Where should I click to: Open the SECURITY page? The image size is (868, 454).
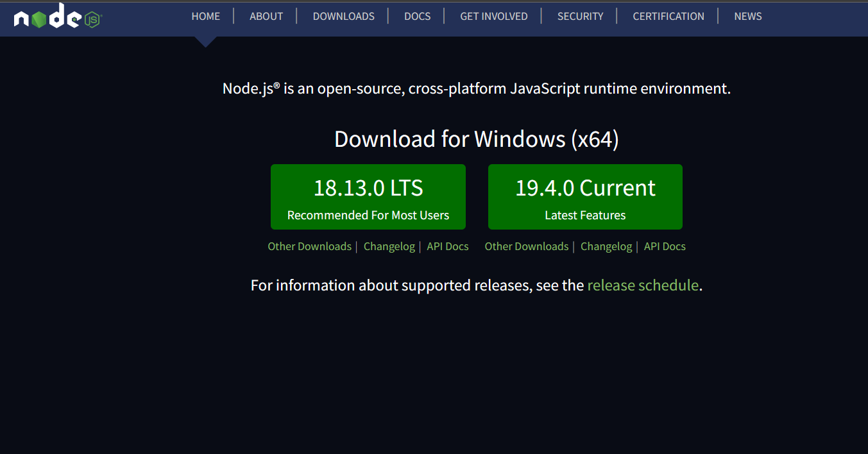point(580,16)
